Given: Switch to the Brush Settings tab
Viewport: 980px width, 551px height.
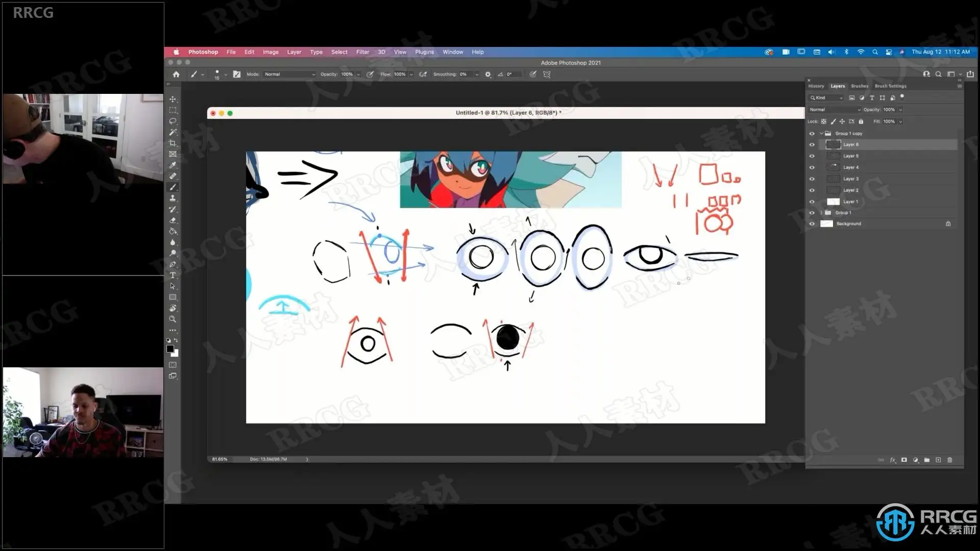Looking at the screenshot, I should [890, 86].
